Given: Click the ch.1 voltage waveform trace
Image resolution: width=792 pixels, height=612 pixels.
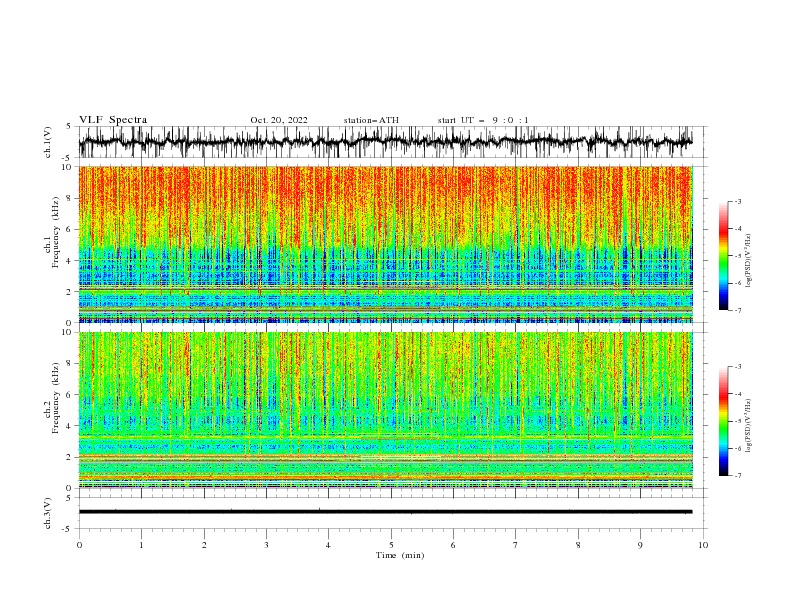Looking at the screenshot, I should (385, 141).
